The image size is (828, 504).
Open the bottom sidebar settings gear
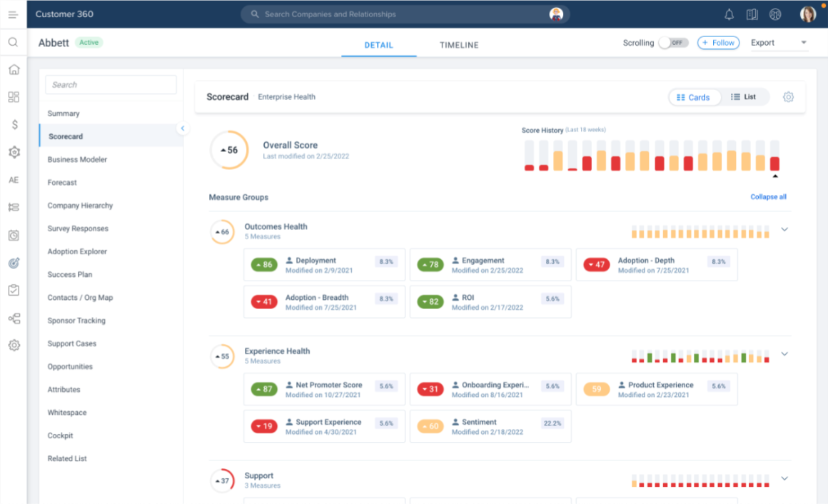point(14,346)
